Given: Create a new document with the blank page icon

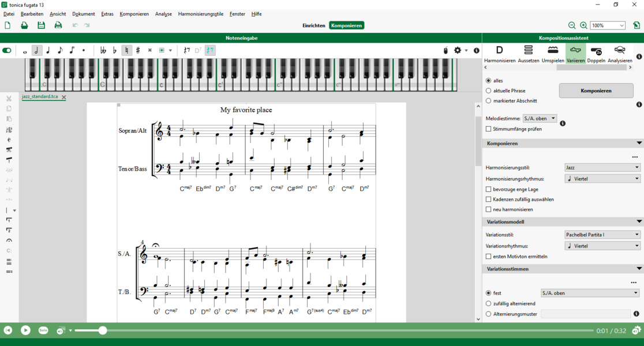Looking at the screenshot, I should (8, 25).
